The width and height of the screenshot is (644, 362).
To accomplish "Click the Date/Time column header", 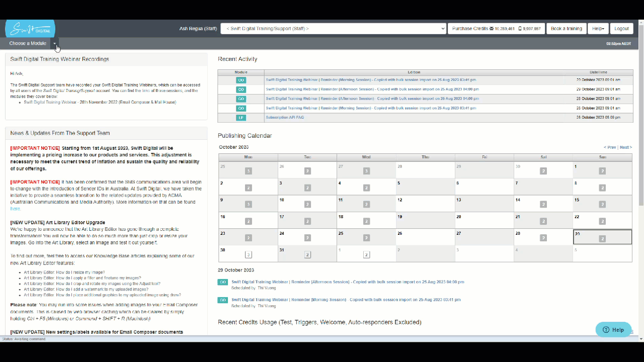I will point(598,72).
